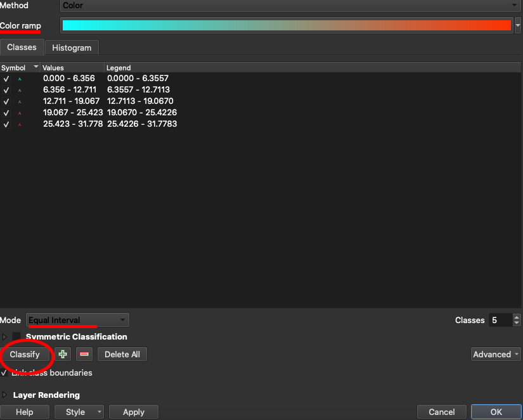Click the red minus delete class icon
Viewport: 523px width, 420px height.
coord(84,354)
